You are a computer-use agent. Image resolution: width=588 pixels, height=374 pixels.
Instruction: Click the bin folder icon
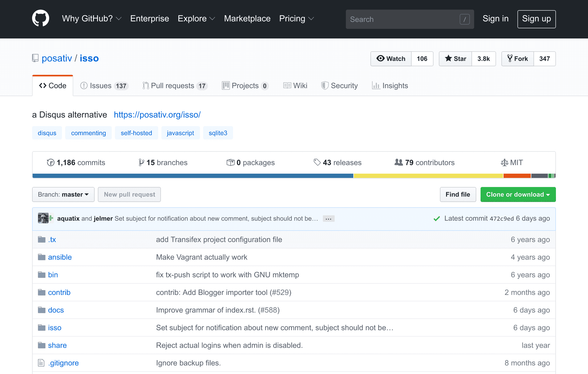[x=42, y=275]
